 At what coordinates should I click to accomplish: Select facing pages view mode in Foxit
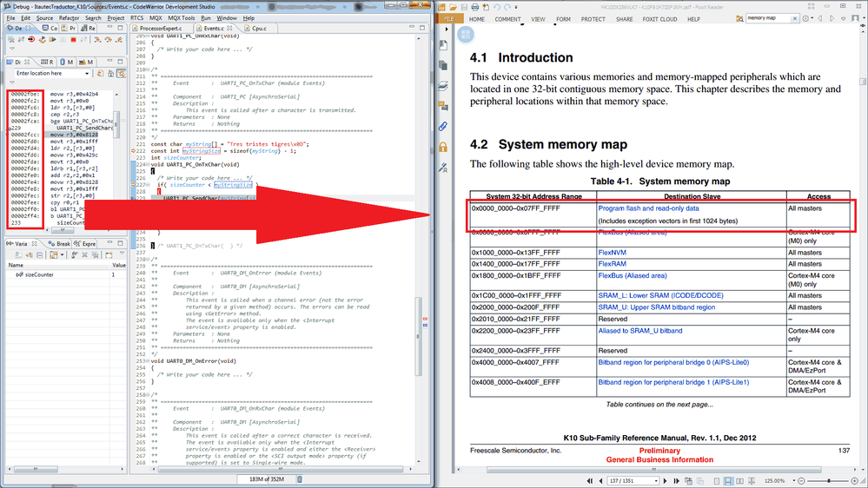click(739, 481)
